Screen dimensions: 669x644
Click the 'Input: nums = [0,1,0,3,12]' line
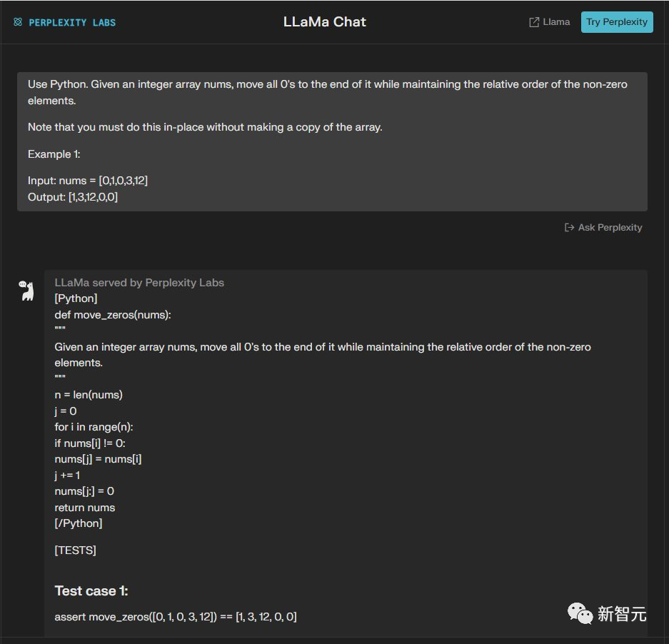point(88,181)
